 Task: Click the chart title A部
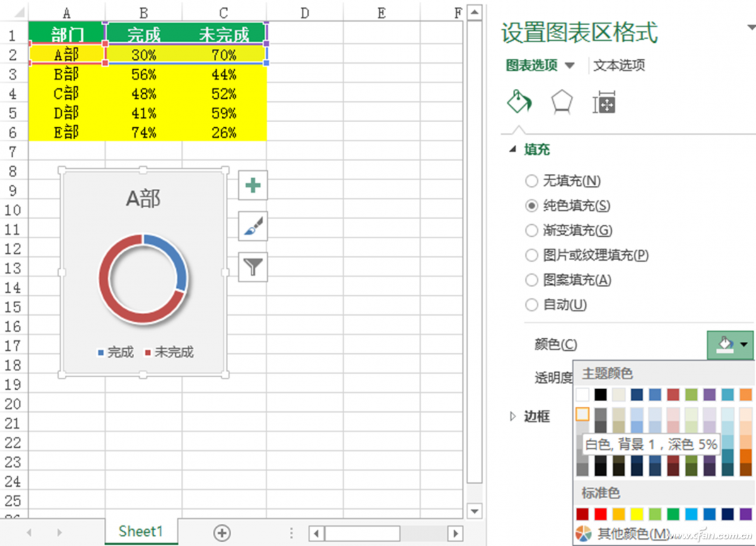[x=144, y=198]
